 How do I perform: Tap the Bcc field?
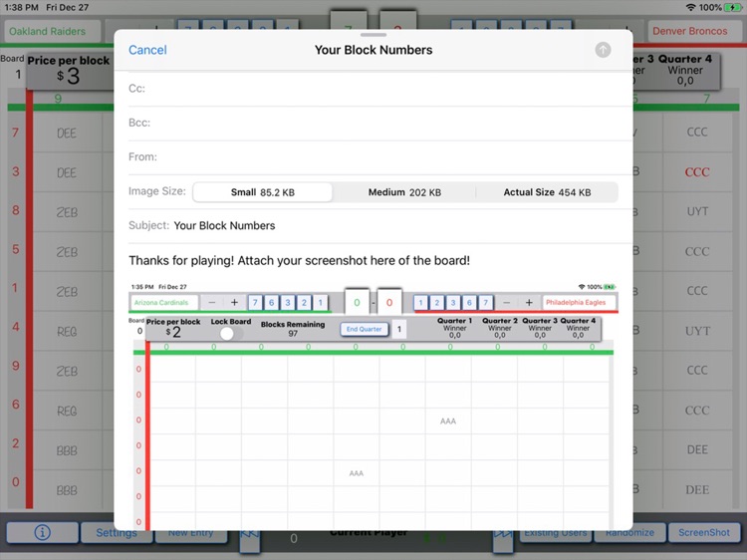pyautogui.click(x=380, y=123)
